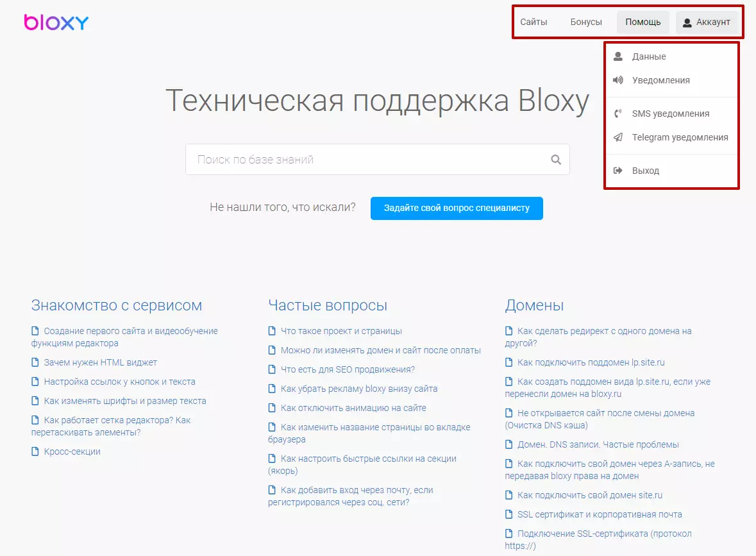Open the Знакомство с сервисом section heading
Screen dimensions: 756x556
117,305
